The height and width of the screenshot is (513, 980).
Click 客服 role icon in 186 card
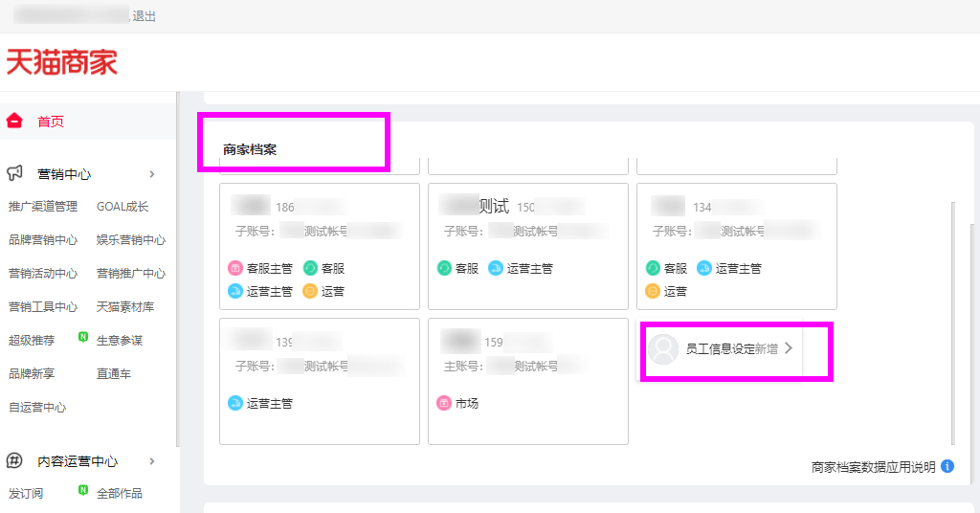[310, 268]
